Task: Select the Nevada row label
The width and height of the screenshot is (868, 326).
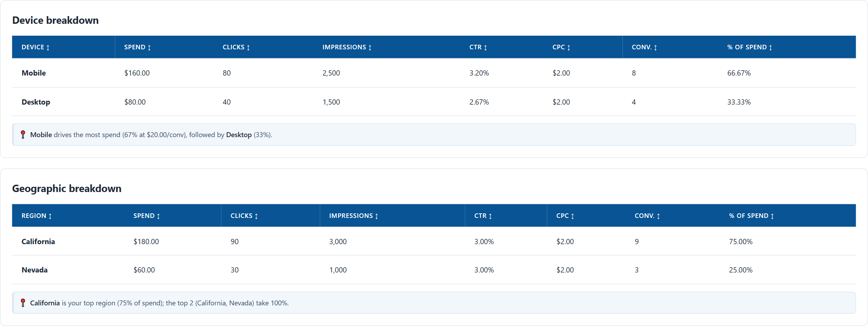Action: pyautogui.click(x=35, y=270)
